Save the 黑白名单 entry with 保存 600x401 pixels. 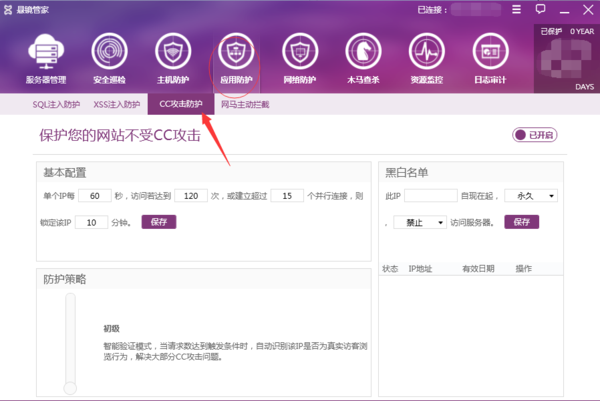(522, 222)
